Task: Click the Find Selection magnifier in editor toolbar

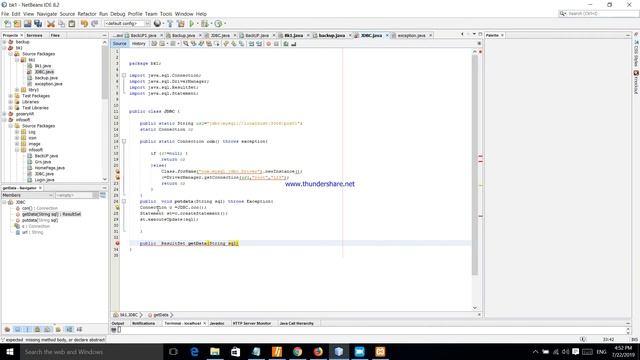Action: pyautogui.click(x=186, y=44)
